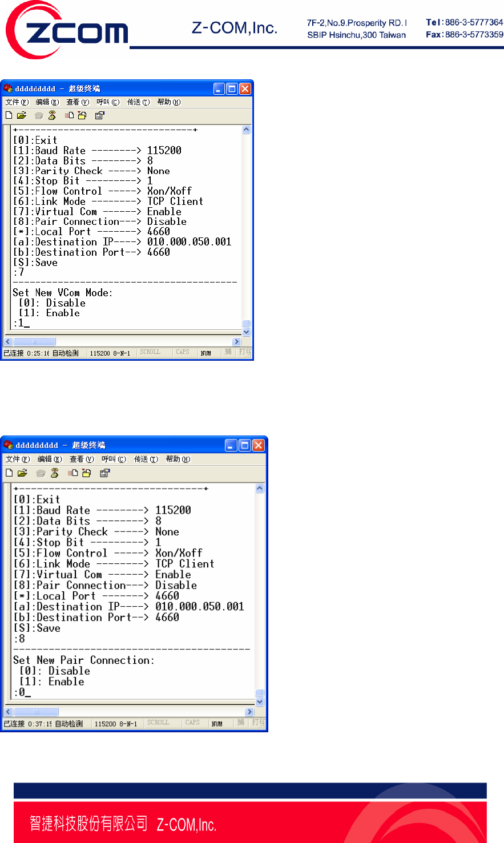Click '115200 8-N-1' status in VCom Mode window
Viewport: 504px width, 843px height.
(110, 353)
